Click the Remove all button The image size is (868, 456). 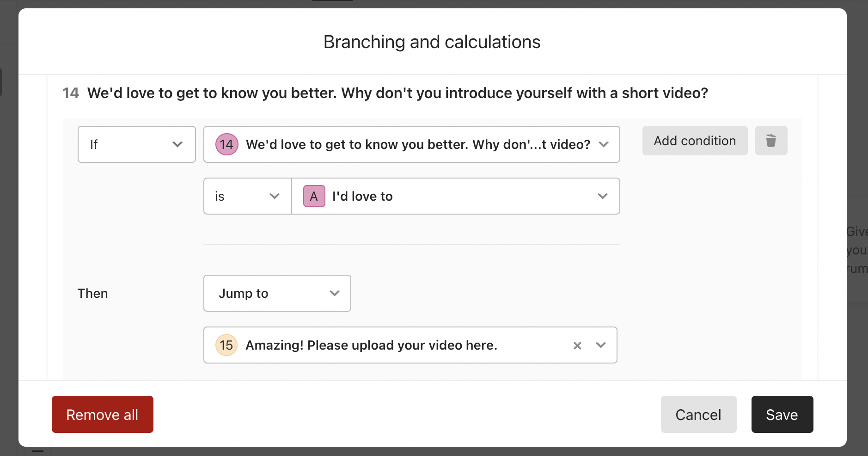(103, 414)
